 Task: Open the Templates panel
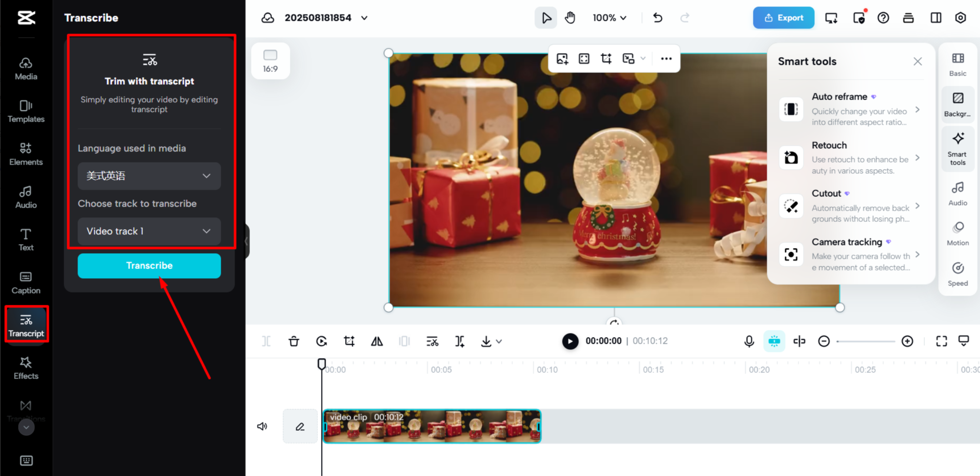point(26,111)
